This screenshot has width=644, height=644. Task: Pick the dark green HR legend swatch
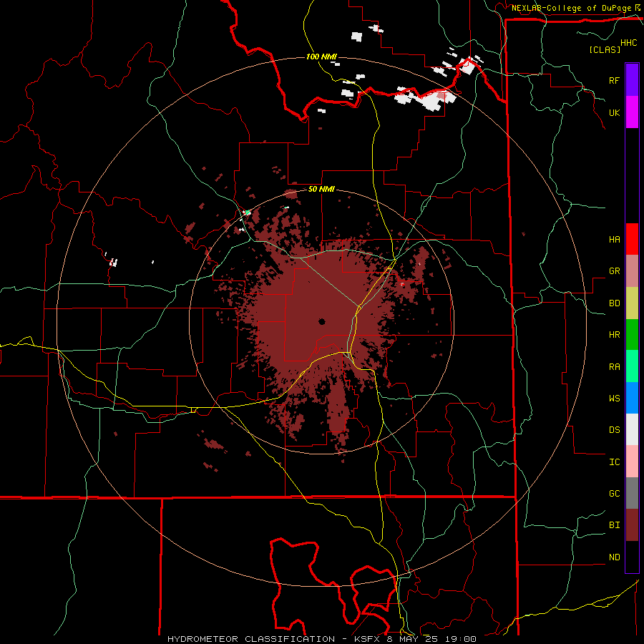(632, 335)
